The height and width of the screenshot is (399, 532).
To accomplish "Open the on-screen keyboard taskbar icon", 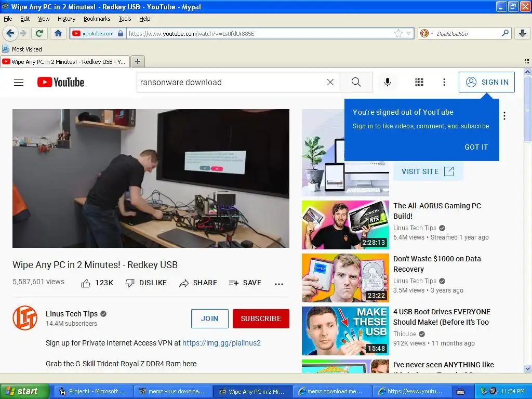I will click(x=460, y=392).
